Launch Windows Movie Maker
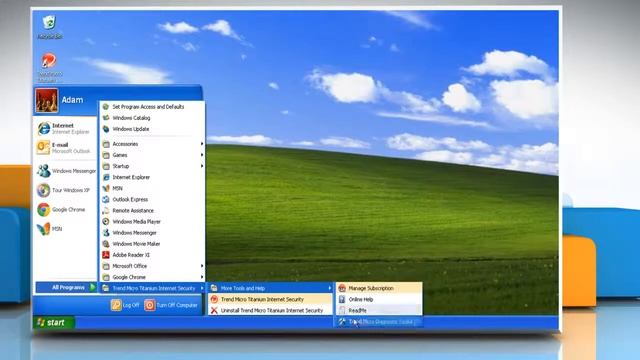 click(x=153, y=244)
